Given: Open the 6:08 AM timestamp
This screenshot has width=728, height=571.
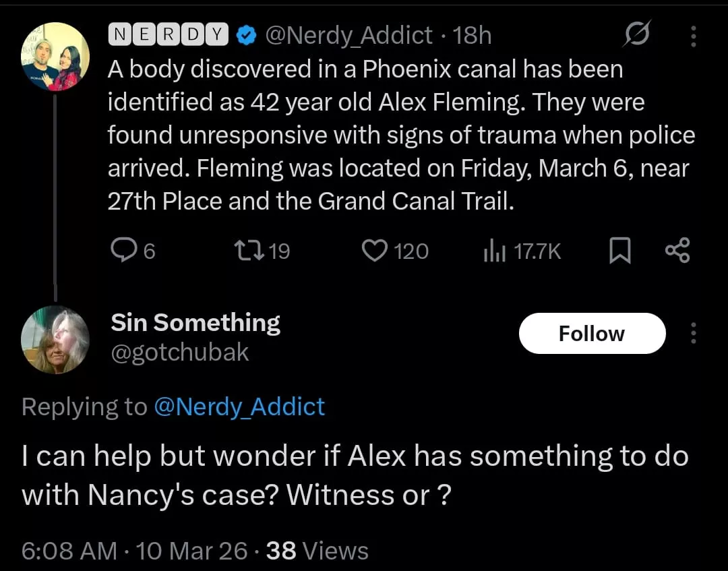Looking at the screenshot, I should coord(69,551).
